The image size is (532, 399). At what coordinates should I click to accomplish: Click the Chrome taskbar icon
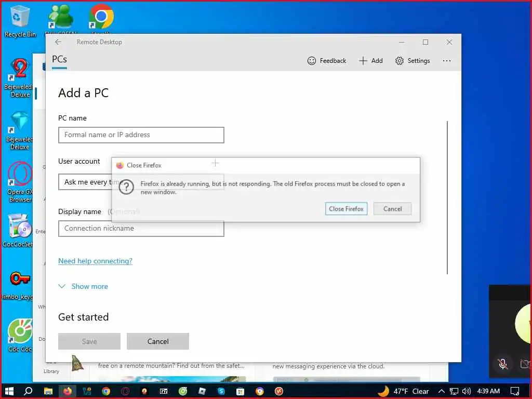[106, 391]
